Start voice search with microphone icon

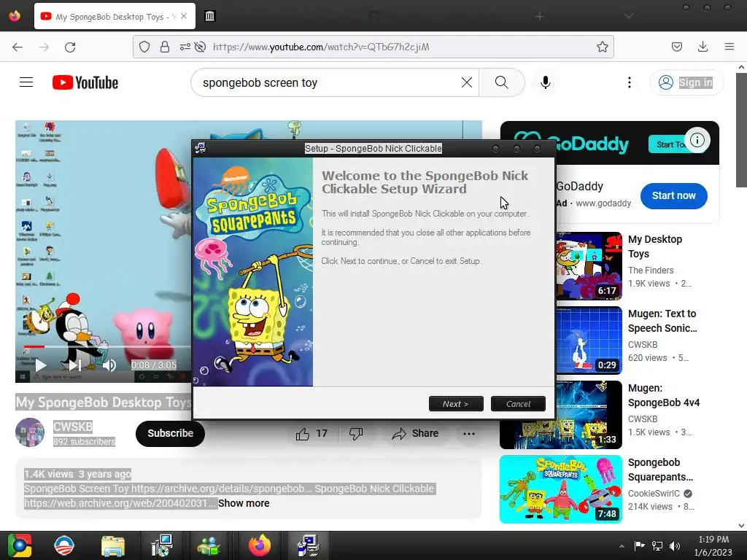point(546,82)
